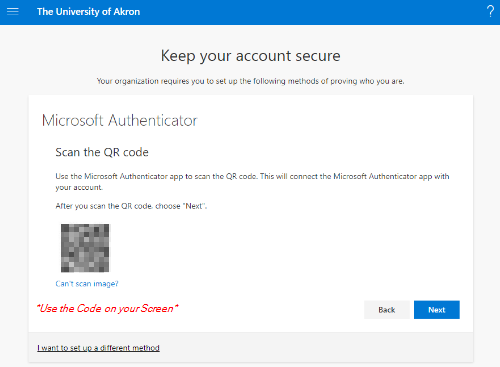500x367 pixels.
Task: Continue with the Next button
Action: point(437,310)
